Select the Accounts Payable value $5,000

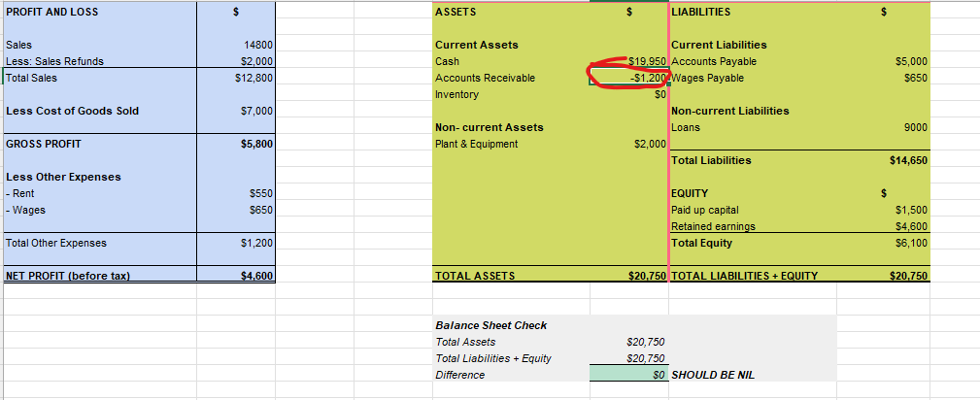pyautogui.click(x=911, y=61)
